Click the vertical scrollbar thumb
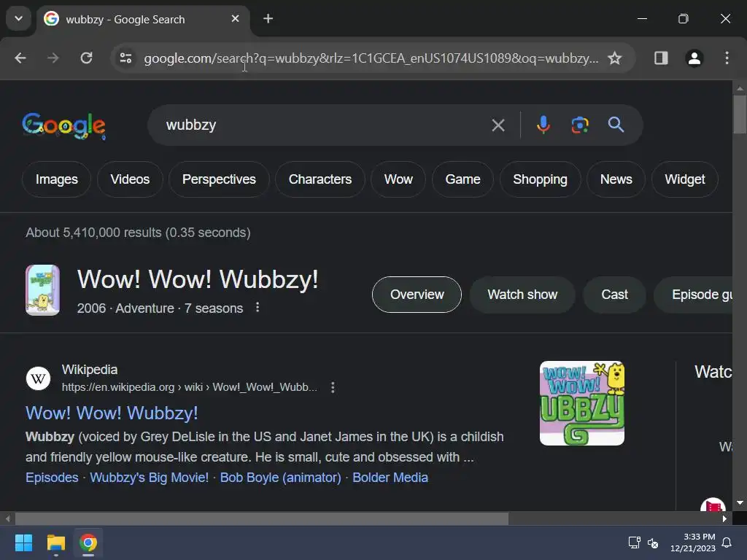747x560 pixels. [x=740, y=114]
